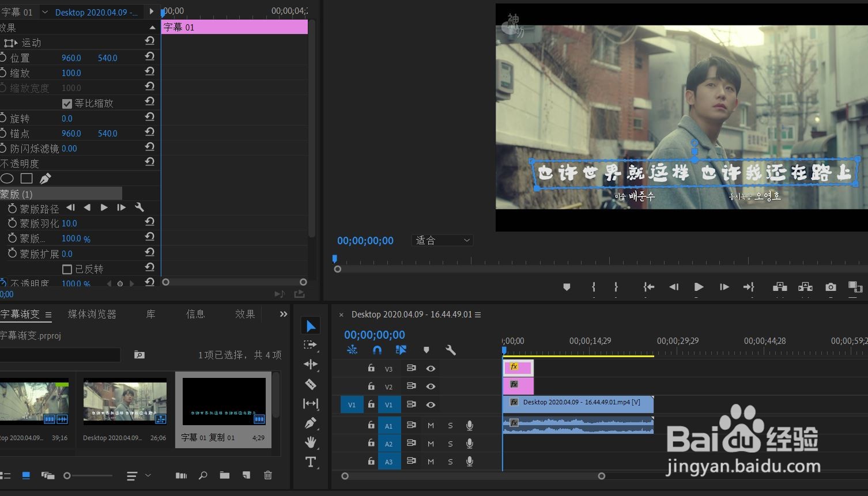Image resolution: width=868 pixels, height=496 pixels.
Task: Choose free draw bezier mask pen
Action: pos(46,179)
